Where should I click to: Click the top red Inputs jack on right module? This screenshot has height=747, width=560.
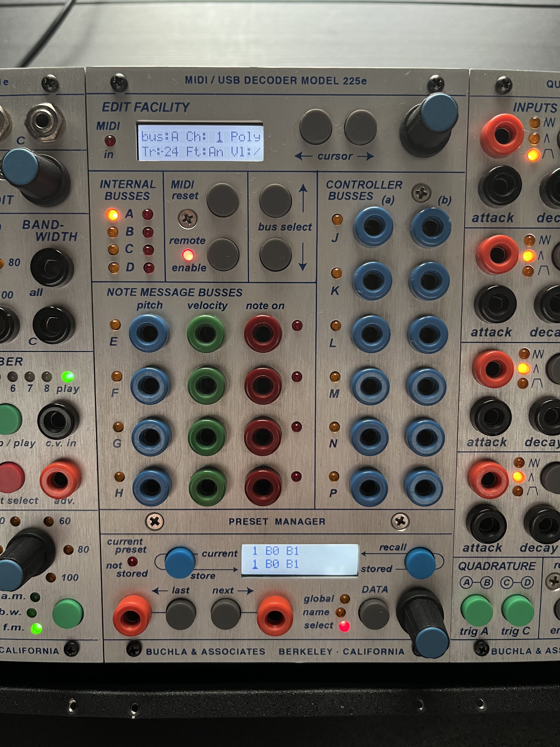[502, 135]
